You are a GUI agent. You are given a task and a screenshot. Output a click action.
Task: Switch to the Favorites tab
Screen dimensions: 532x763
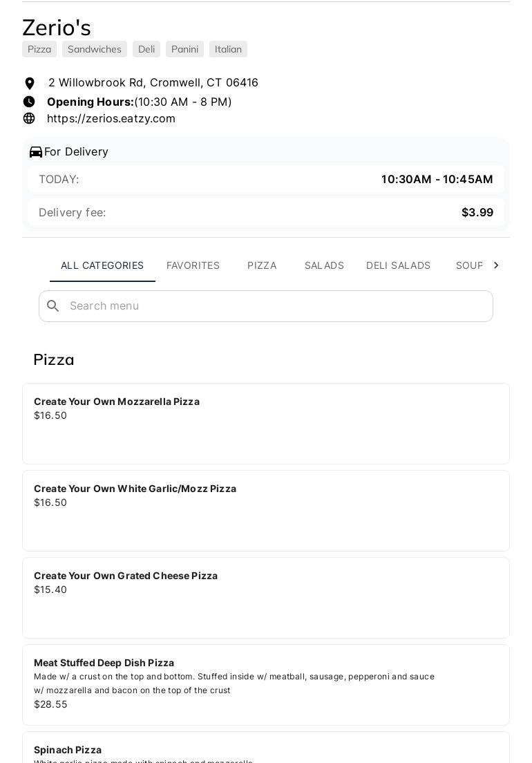[x=193, y=265]
